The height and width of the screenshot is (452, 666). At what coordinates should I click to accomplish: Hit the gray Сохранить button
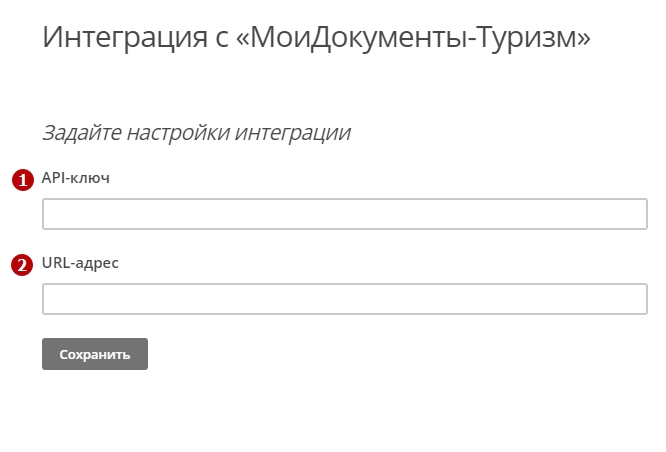point(95,354)
